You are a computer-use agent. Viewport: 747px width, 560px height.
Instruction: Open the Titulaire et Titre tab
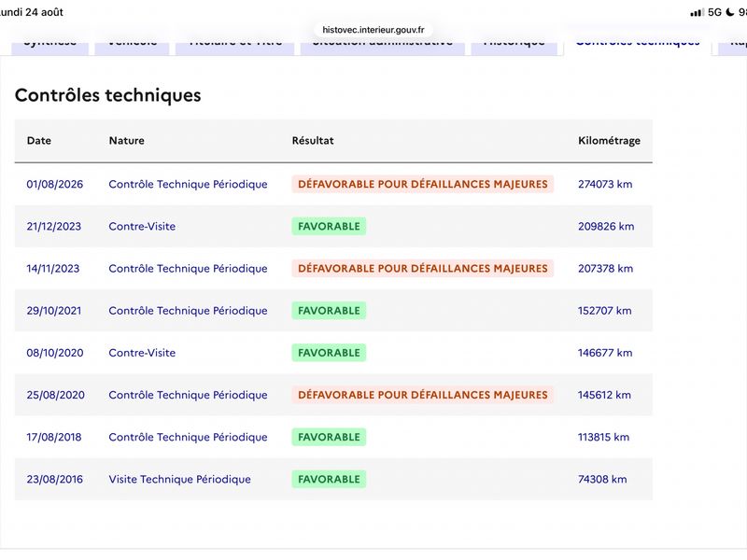pos(235,46)
